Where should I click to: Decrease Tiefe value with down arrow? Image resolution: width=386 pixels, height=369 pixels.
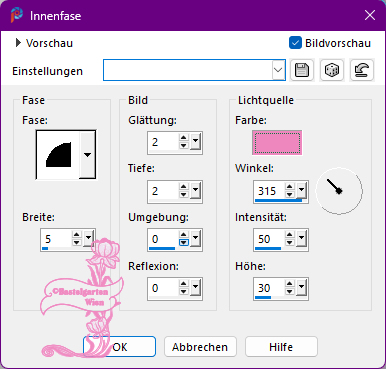[184, 195]
